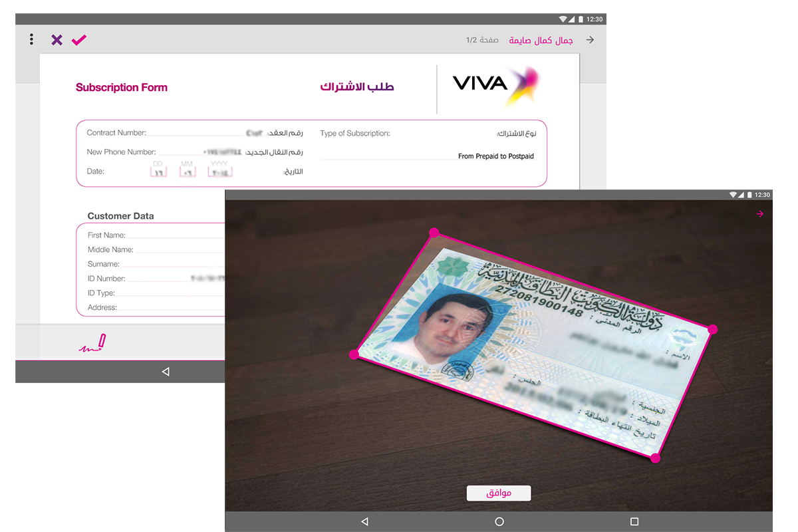Tap the موافق confirm button
Viewport: 798px width, 532px height.
[499, 493]
